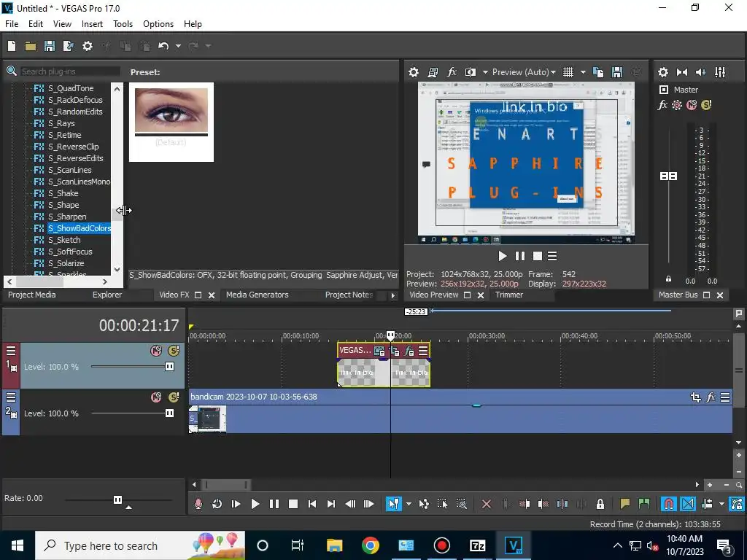Open the Video Preview hamburger menu
This screenshot has width=747, height=560.
coord(552,256)
